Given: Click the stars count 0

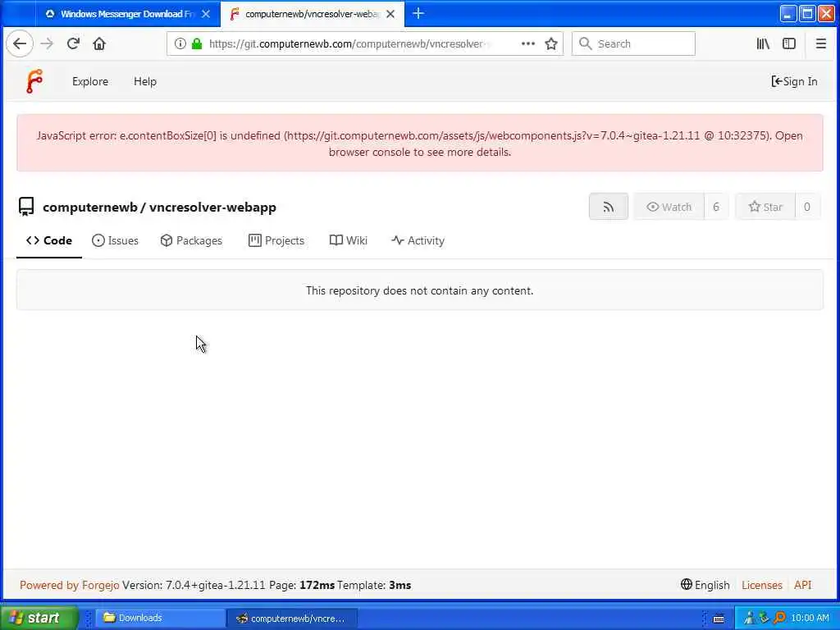Looking at the screenshot, I should pyautogui.click(x=807, y=207).
